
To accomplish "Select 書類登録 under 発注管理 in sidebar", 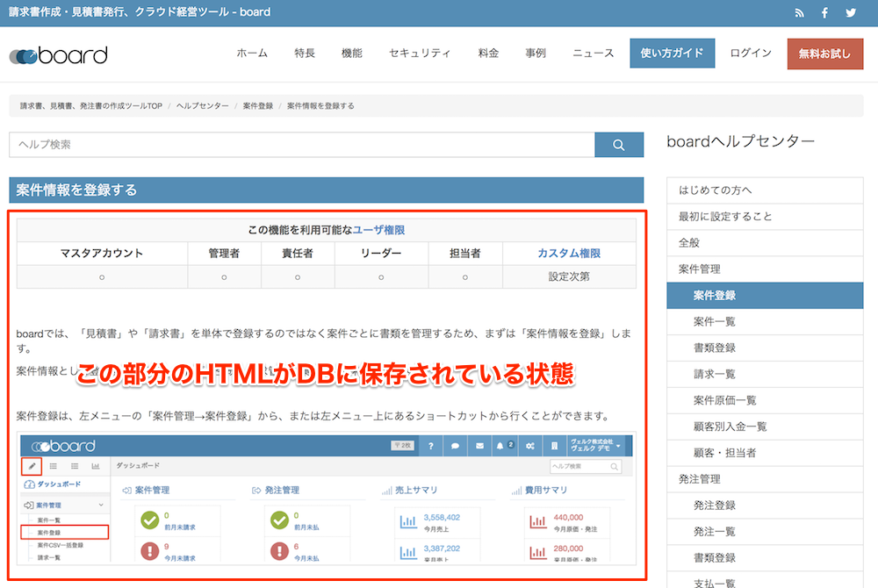I will point(765,558).
